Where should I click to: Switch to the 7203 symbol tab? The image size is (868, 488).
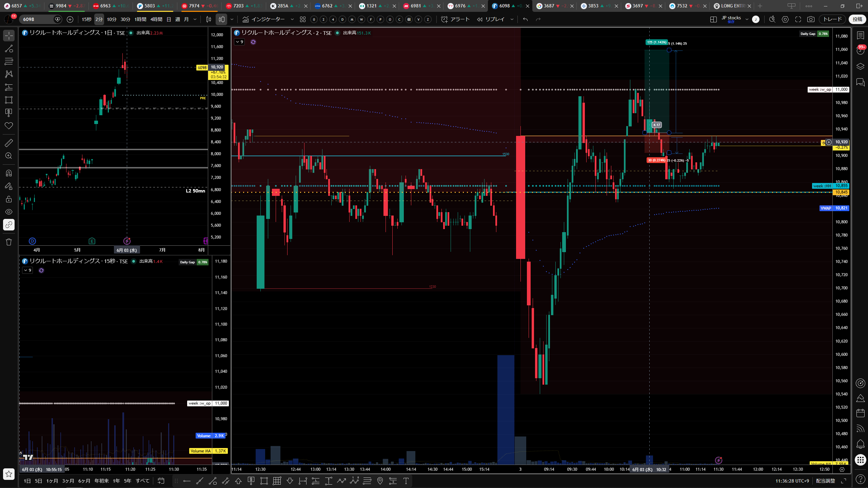point(238,6)
